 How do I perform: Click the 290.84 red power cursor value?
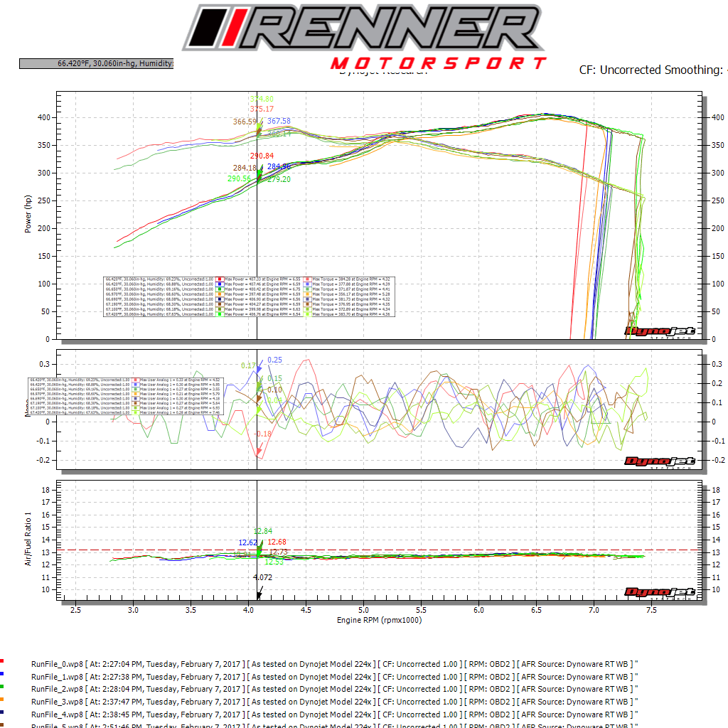point(262,156)
